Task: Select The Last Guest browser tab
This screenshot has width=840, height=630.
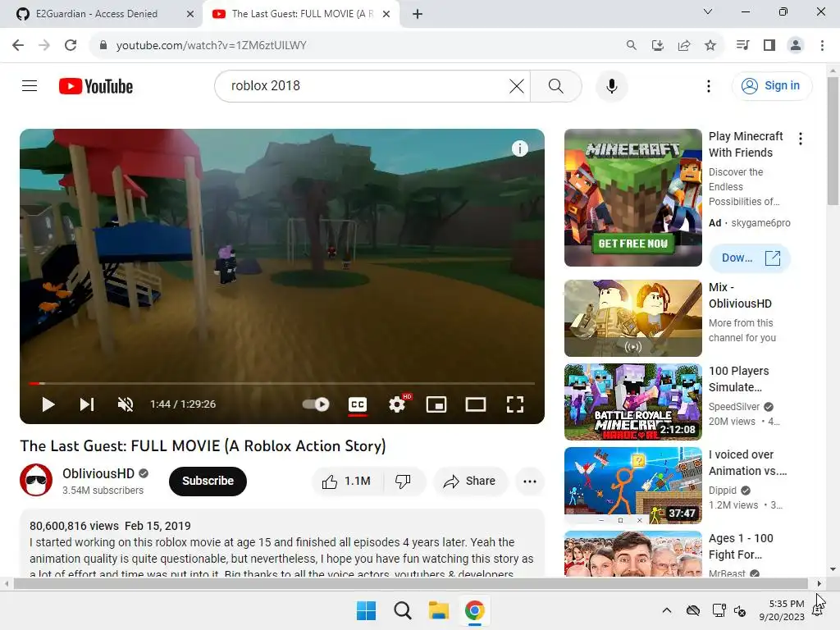Action: click(303, 14)
